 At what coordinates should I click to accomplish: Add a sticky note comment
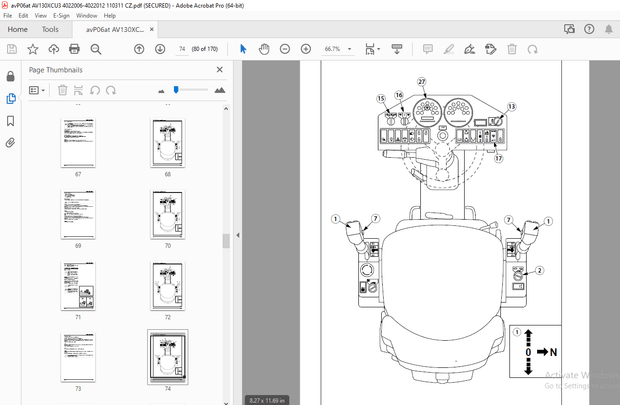(x=427, y=49)
